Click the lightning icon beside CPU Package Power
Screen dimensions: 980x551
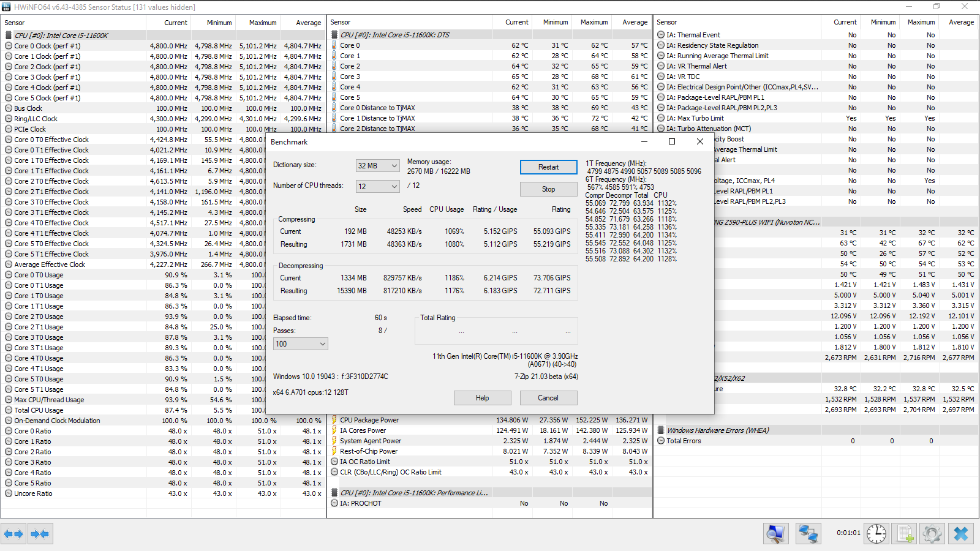(x=334, y=420)
